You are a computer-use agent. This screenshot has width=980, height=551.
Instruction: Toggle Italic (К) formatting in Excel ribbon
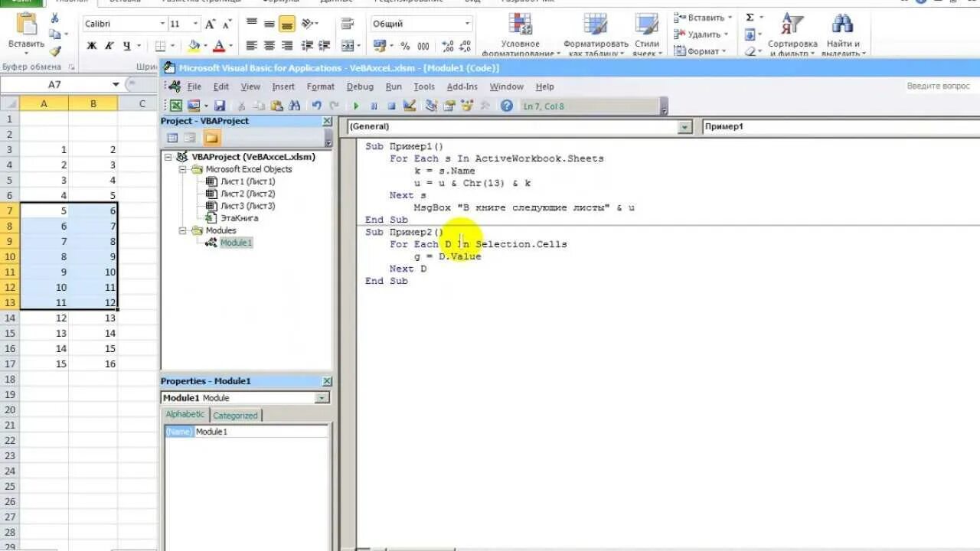point(109,46)
